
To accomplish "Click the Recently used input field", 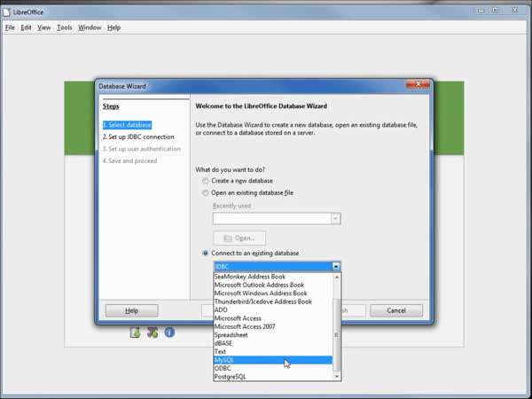I will point(272,218).
